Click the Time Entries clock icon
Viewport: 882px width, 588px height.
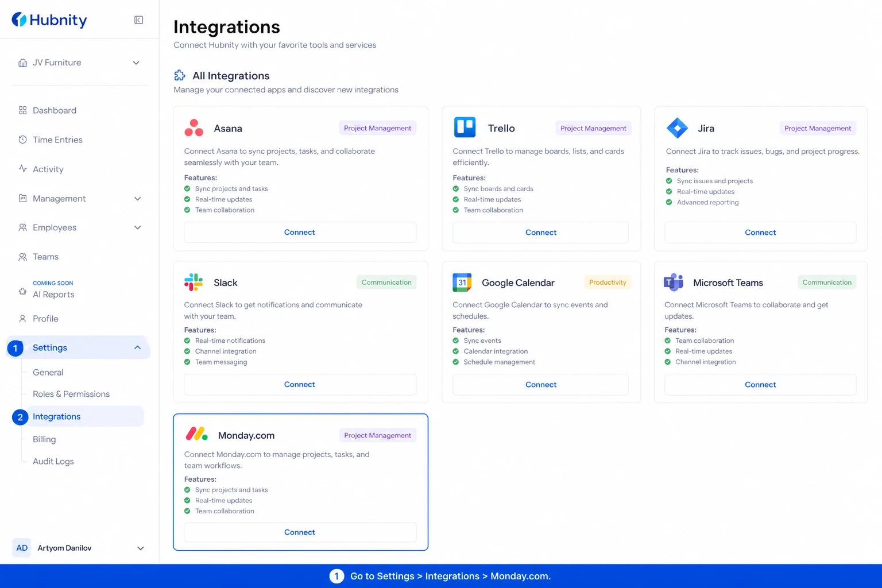coord(22,140)
